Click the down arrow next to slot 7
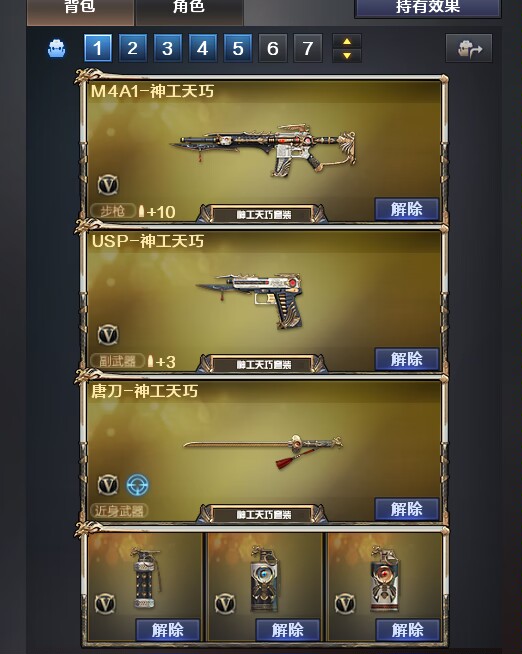 click(347, 55)
